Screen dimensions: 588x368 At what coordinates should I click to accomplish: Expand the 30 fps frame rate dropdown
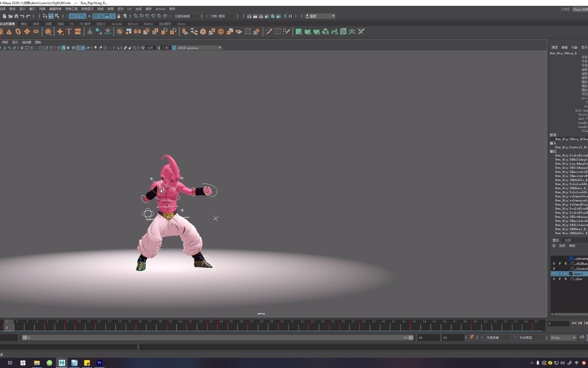pos(574,338)
